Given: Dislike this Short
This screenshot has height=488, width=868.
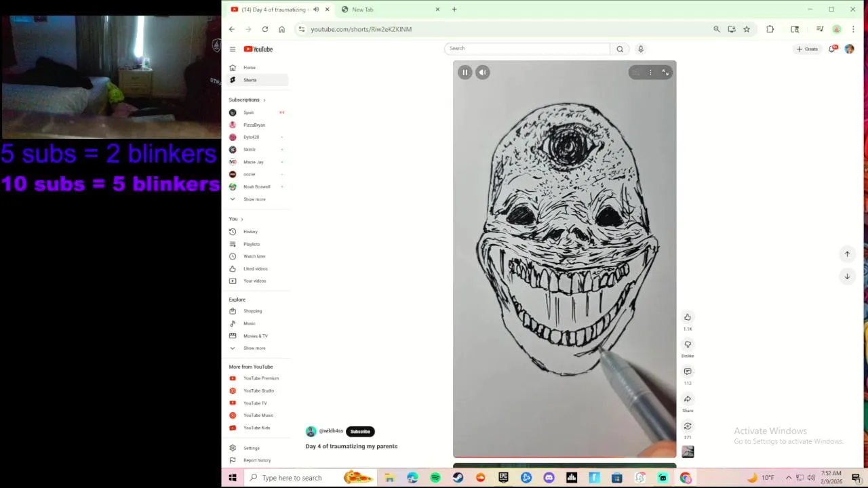Looking at the screenshot, I should pyautogui.click(x=688, y=344).
